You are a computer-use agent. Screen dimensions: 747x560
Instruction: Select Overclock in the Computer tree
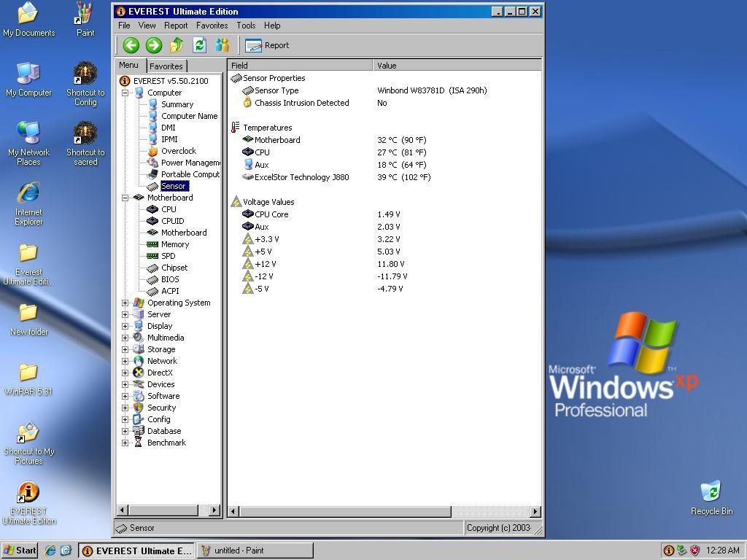coord(178,151)
